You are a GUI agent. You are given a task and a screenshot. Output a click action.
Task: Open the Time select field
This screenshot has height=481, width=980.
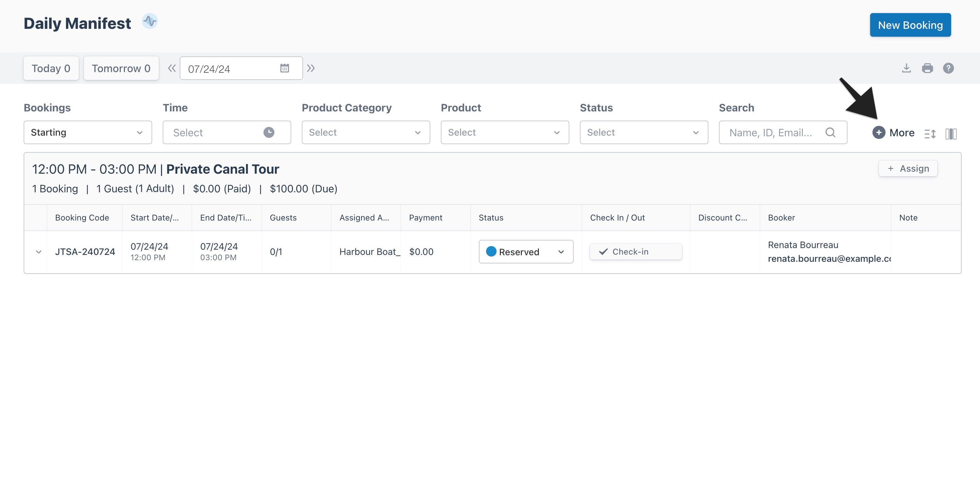(x=227, y=132)
